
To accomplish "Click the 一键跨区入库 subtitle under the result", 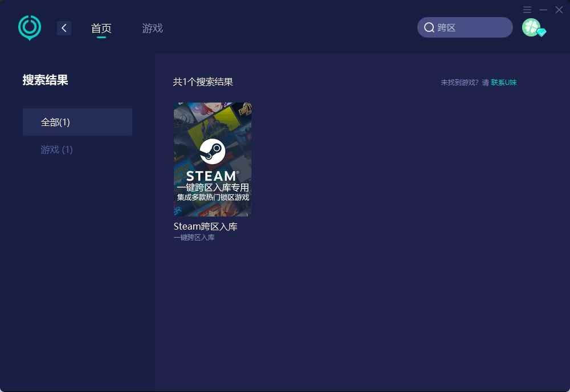I will [x=194, y=238].
